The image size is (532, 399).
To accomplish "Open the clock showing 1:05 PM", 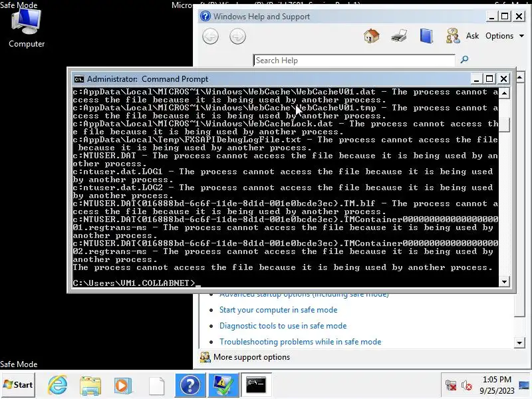I will point(497,385).
